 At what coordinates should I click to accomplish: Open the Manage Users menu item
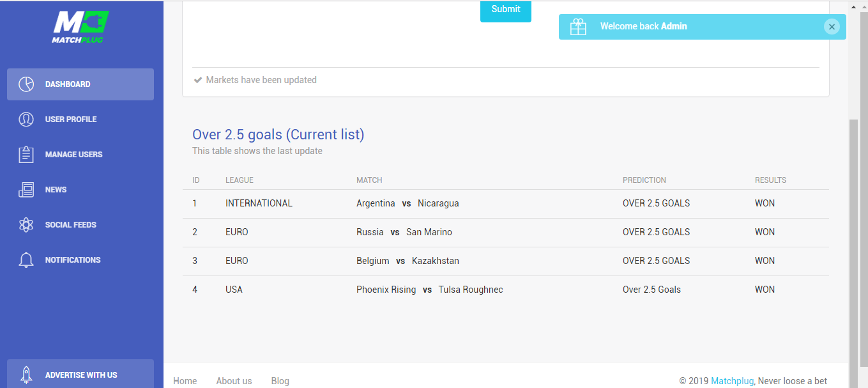click(73, 155)
